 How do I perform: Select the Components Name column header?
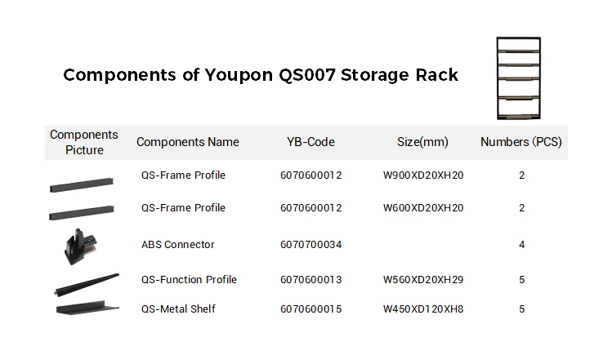(188, 142)
